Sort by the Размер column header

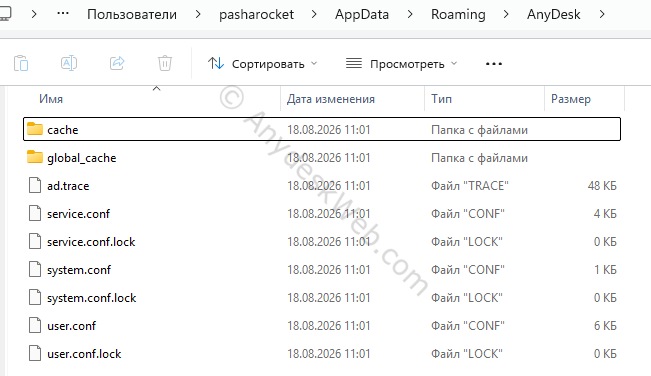tap(570, 99)
